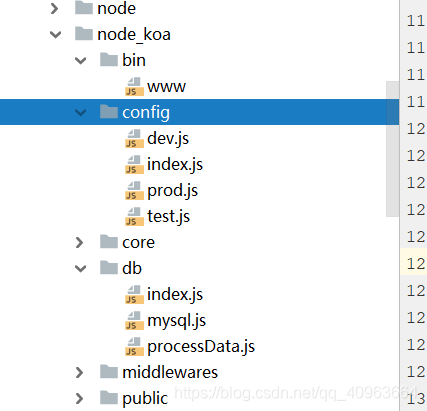The height and width of the screenshot is (411, 427).
Task: Click the test.js file icon
Action: tap(134, 216)
